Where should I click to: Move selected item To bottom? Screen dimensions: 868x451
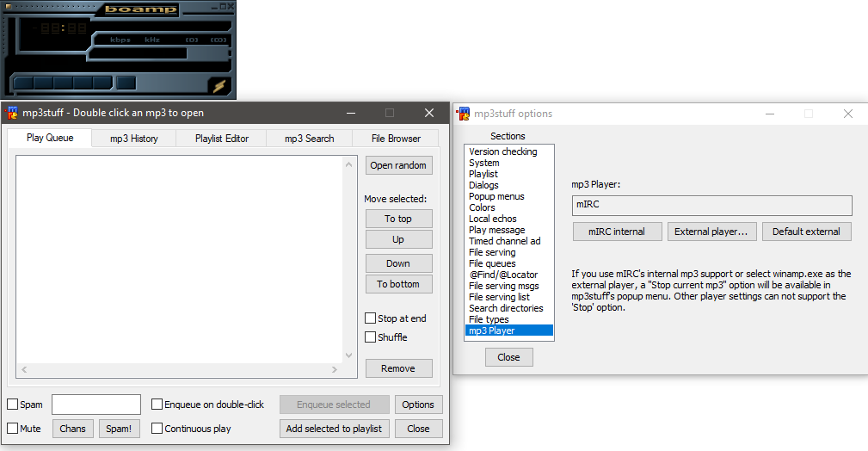(398, 284)
